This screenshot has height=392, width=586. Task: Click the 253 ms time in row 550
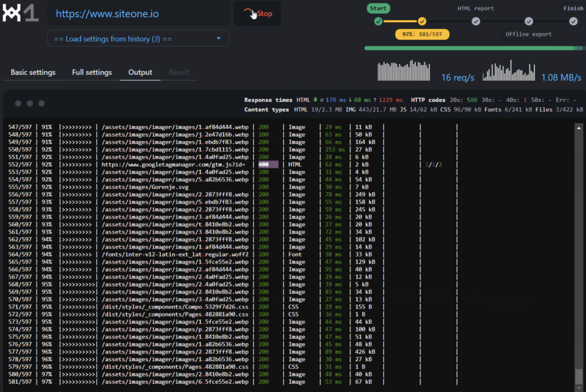click(x=335, y=149)
